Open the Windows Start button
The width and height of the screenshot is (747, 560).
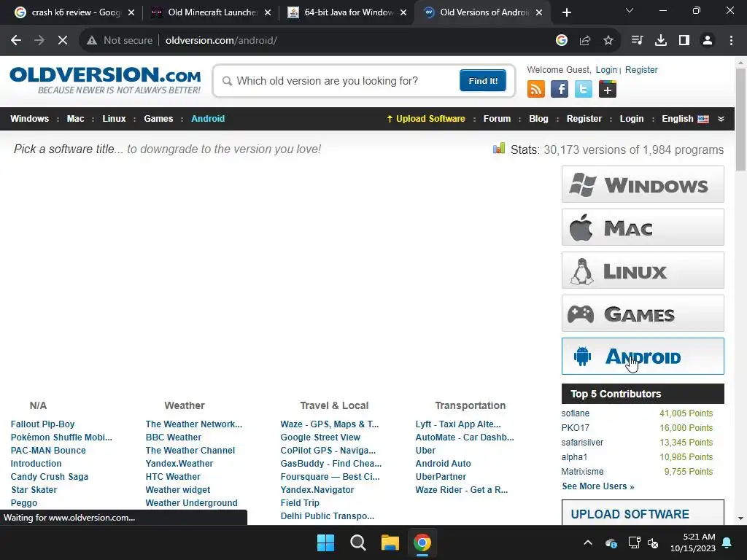point(326,542)
